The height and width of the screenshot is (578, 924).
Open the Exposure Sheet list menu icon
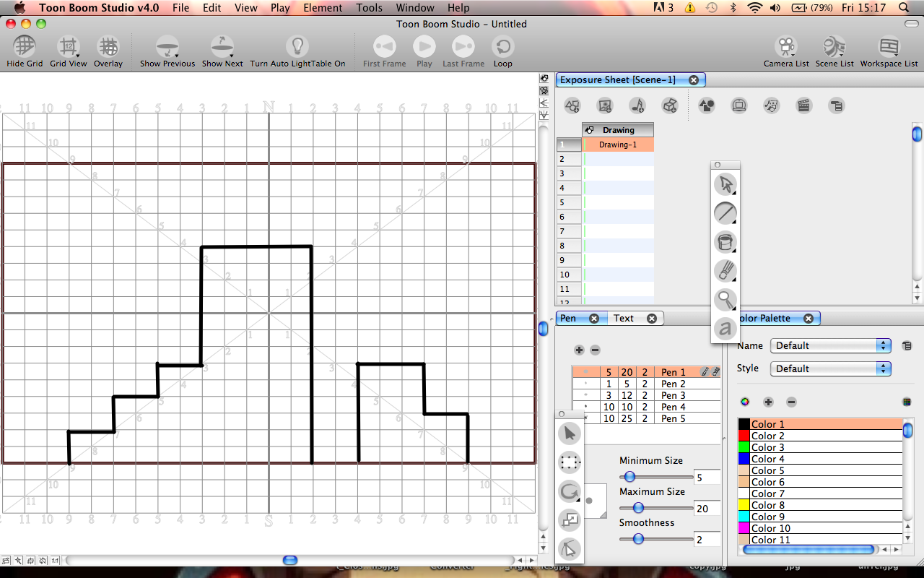(x=836, y=105)
